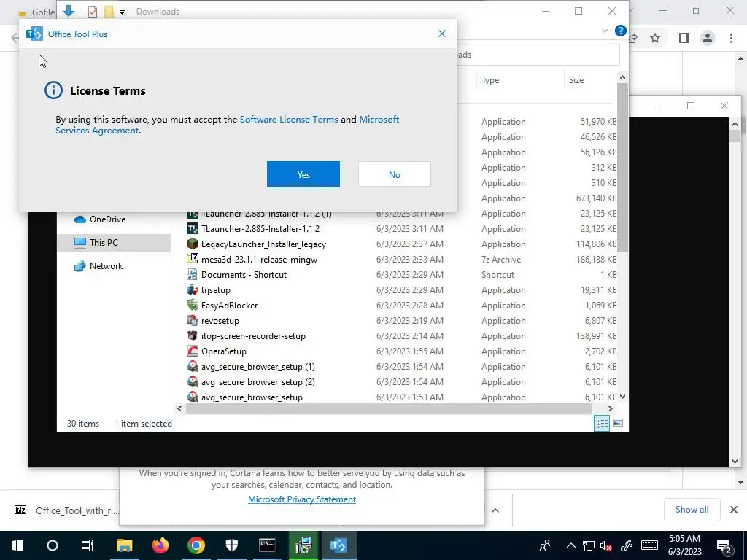Open the Software License Terms link
Image resolution: width=747 pixels, height=560 pixels.
(289, 119)
